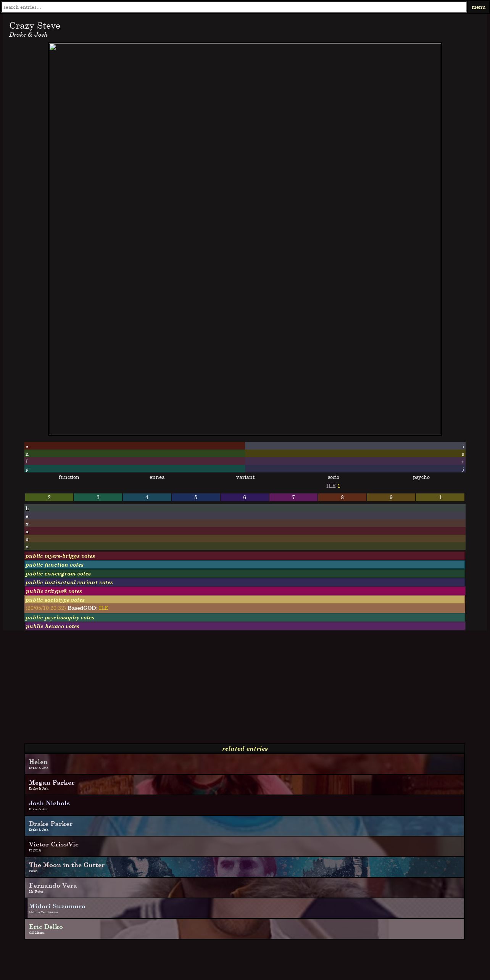Collapse public sociotype votes
Screen dimensions: 490x980
click(245, 600)
